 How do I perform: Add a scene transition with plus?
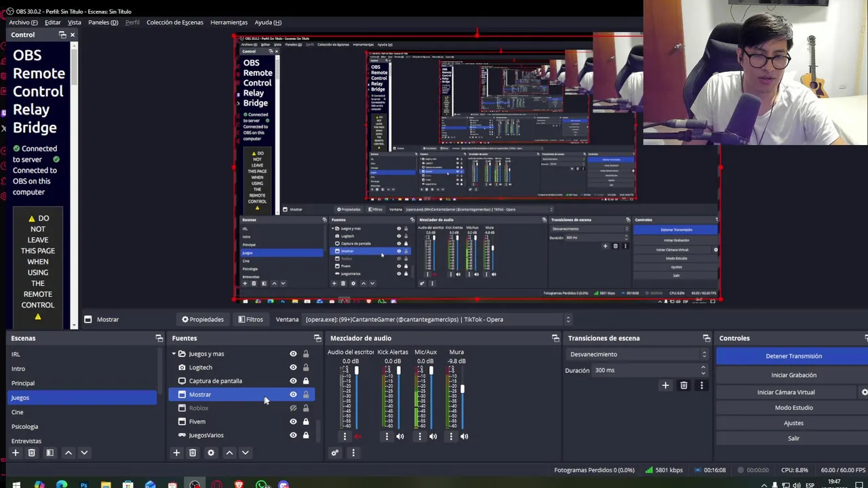tap(665, 386)
